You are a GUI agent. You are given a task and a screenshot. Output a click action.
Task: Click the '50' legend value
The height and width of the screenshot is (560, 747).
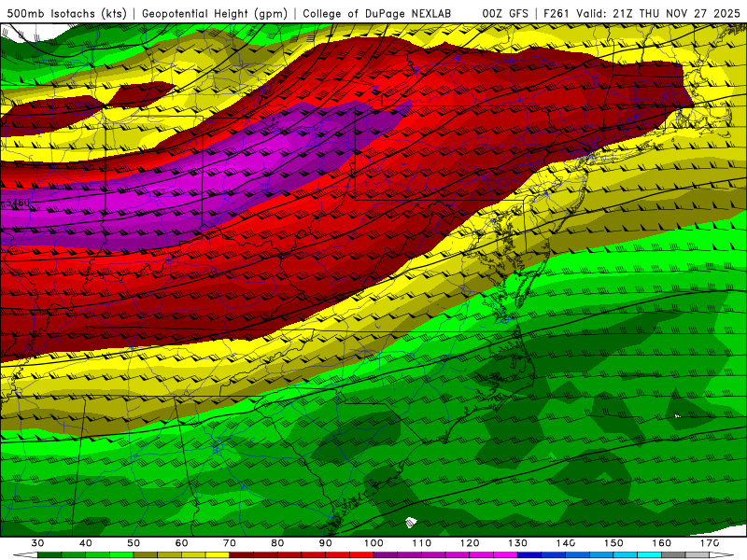[x=134, y=543]
